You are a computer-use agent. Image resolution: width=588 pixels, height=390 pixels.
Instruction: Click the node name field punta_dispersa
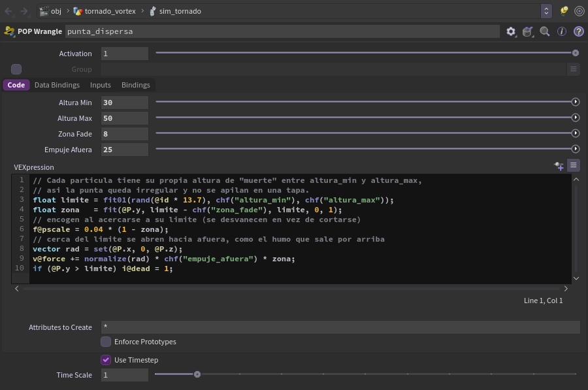tap(282, 31)
